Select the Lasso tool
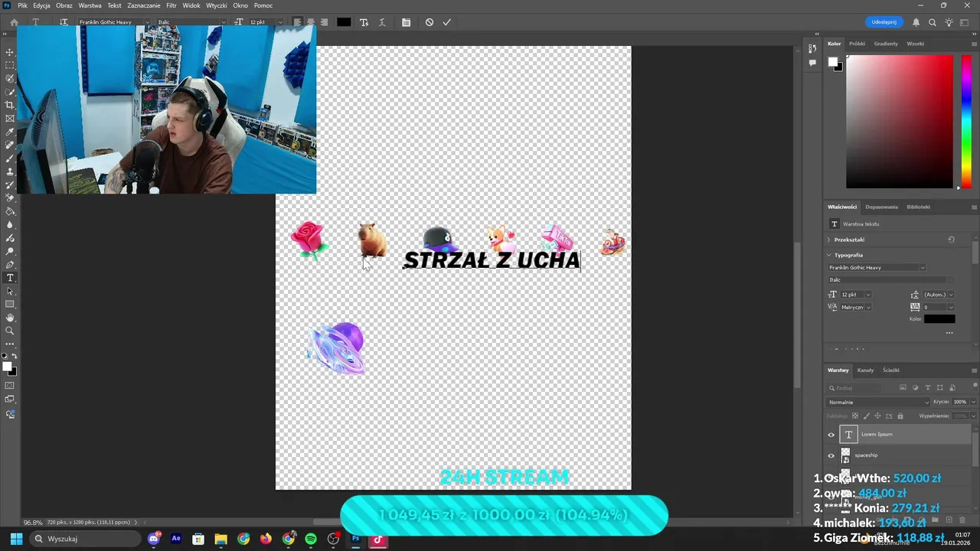 point(10,78)
